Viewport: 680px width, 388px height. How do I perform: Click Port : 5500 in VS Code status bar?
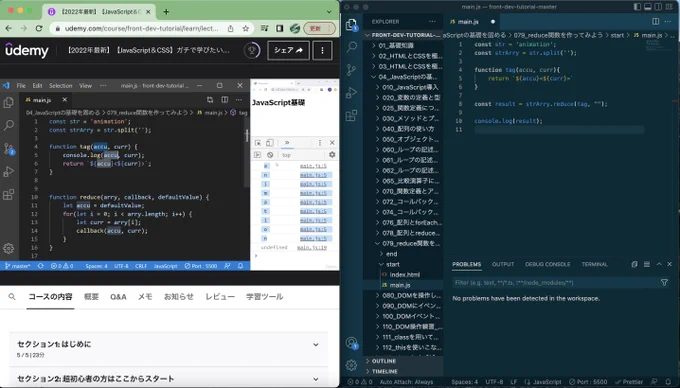pyautogui.click(x=588, y=382)
